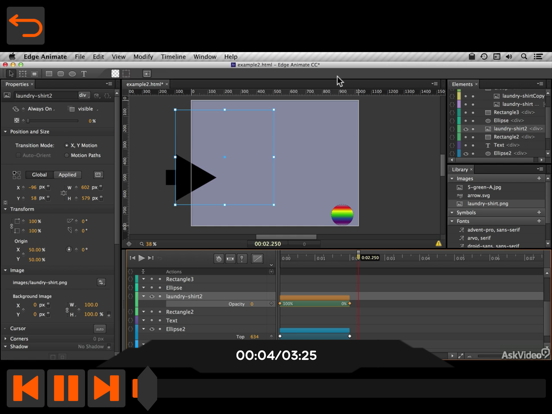The image size is (552, 414).
Task: Click the layout presets icon beside Applied
Action: [98, 175]
